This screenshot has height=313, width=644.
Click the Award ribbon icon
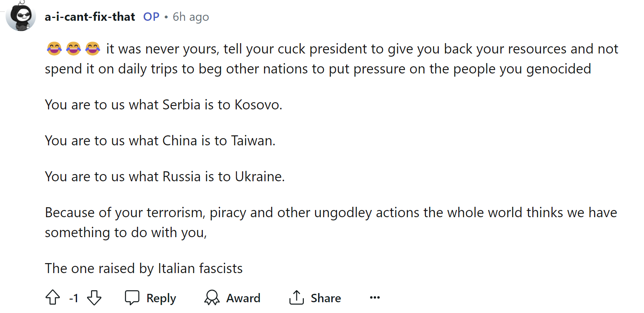(x=212, y=297)
